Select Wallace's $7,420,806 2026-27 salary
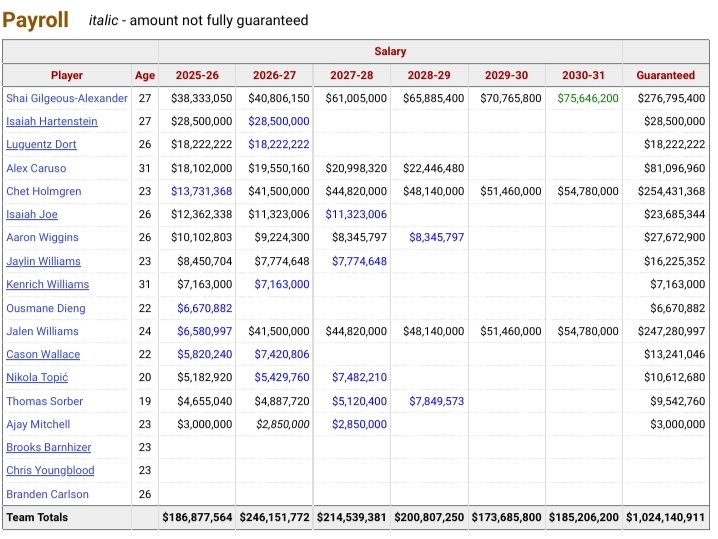This screenshot has height=539, width=718. pyautogui.click(x=282, y=354)
